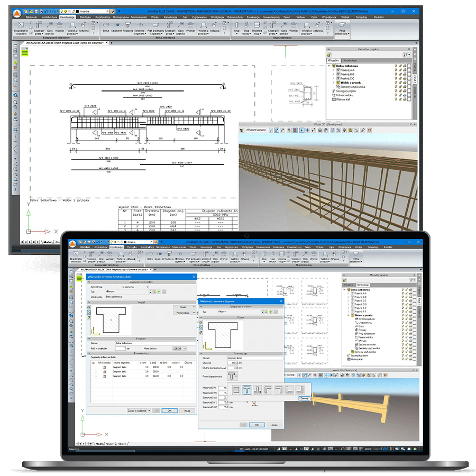476x476 pixels.
Task: Click the green list icon on the upper monitor drawing
Action: pyautogui.click(x=25, y=53)
